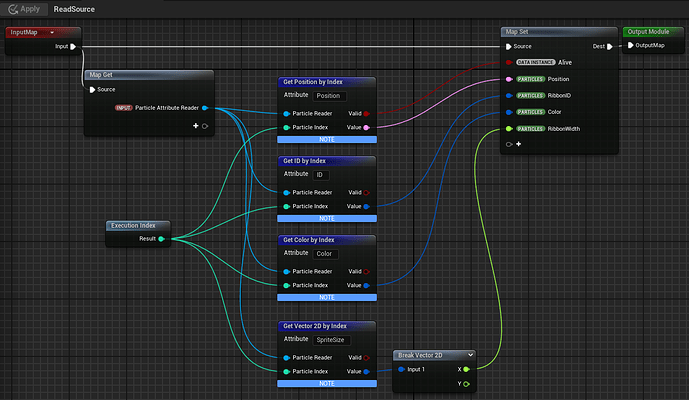
Task: Click Get ID Value output pin
Action: coord(366,207)
